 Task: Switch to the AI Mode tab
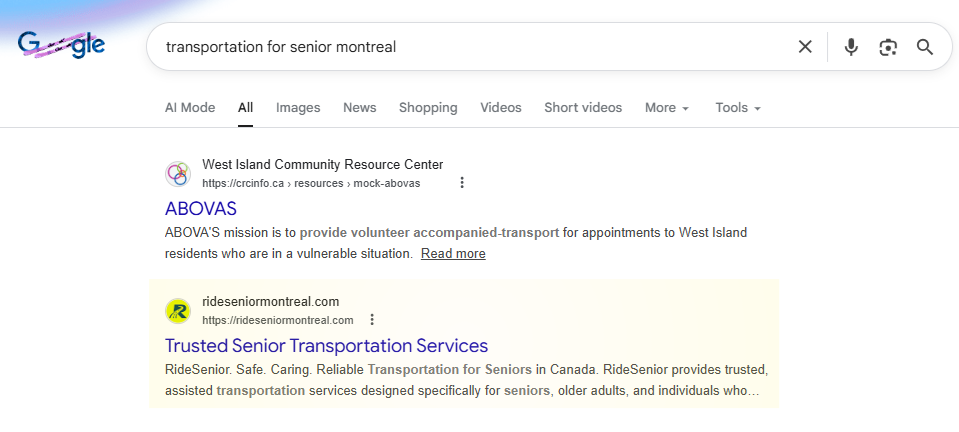(190, 108)
